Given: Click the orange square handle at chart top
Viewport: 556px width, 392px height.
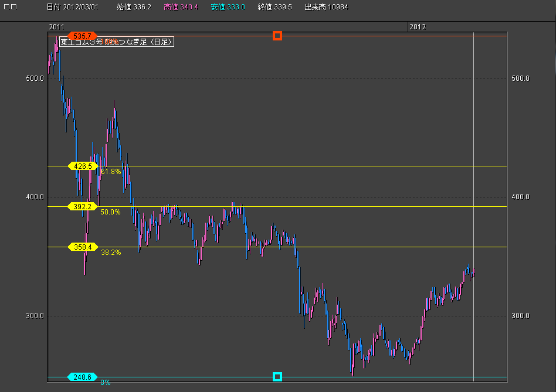Looking at the screenshot, I should 277,36.
